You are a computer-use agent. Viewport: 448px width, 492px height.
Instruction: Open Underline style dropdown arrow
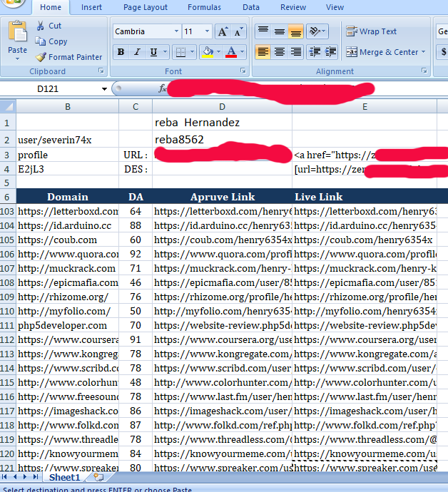pos(165,52)
